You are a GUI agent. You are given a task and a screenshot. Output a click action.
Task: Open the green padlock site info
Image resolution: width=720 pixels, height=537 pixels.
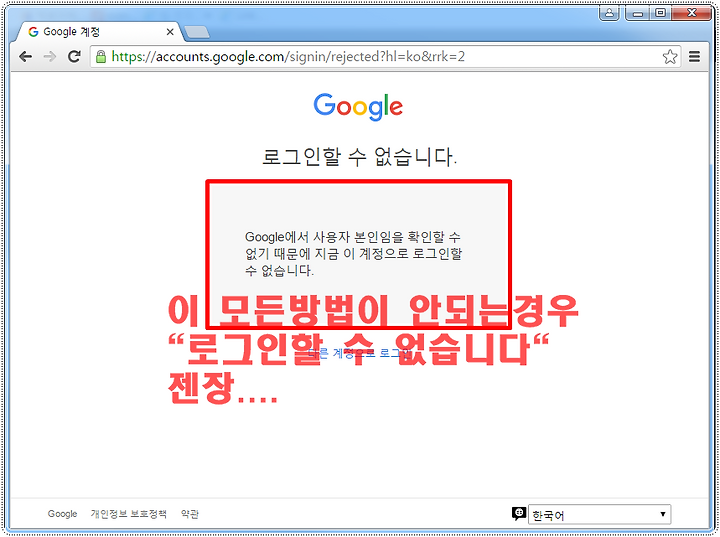pos(101,57)
